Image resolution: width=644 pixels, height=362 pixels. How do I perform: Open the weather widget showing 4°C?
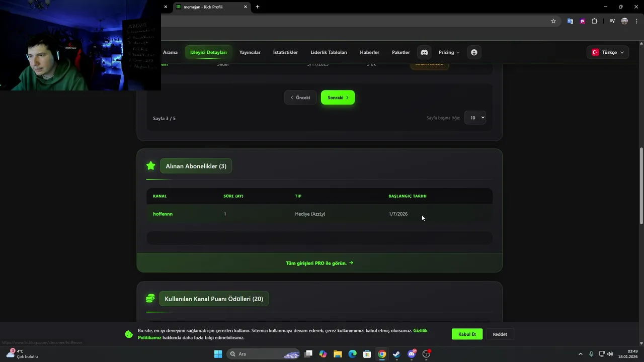click(x=22, y=354)
